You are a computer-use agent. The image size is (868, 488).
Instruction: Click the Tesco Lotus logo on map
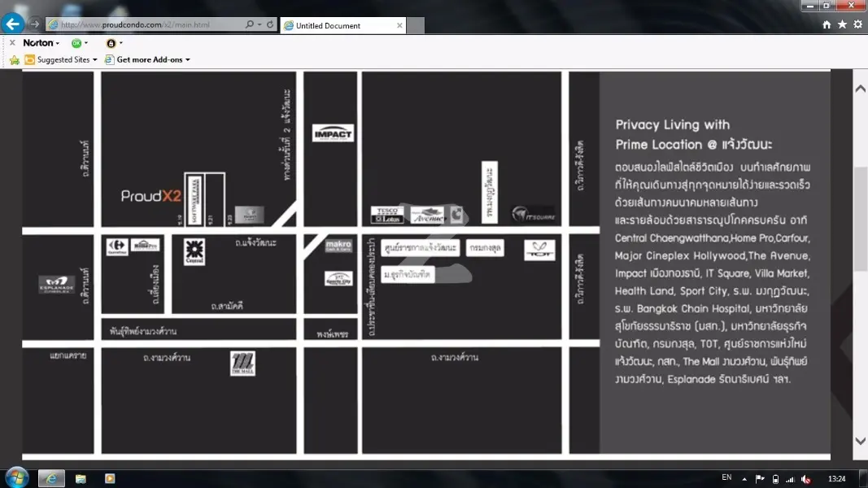(387, 215)
